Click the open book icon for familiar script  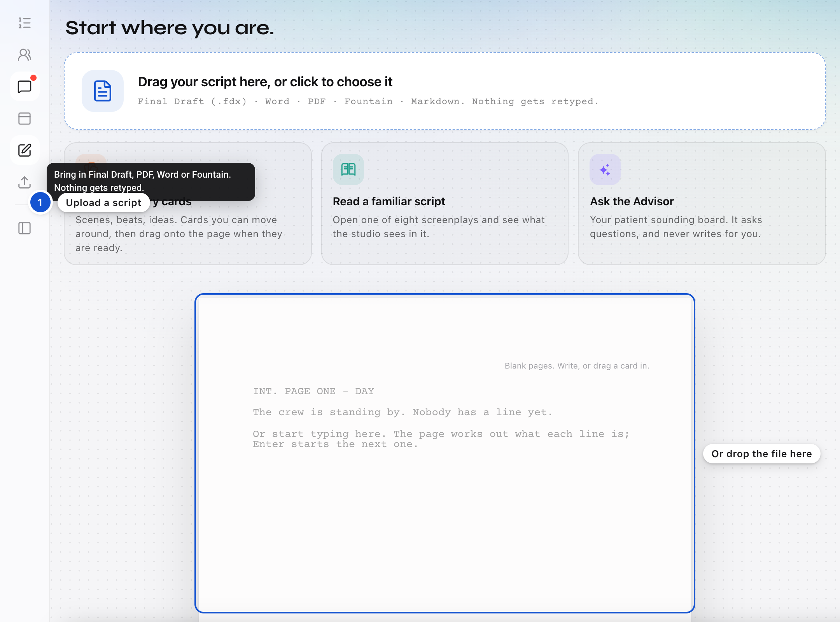tap(348, 169)
